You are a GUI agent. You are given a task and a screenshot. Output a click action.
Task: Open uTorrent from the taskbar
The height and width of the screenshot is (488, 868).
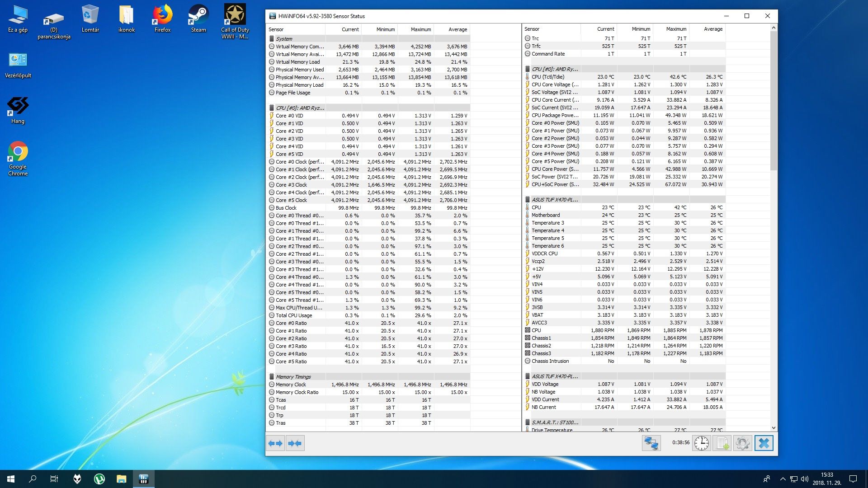(x=99, y=479)
